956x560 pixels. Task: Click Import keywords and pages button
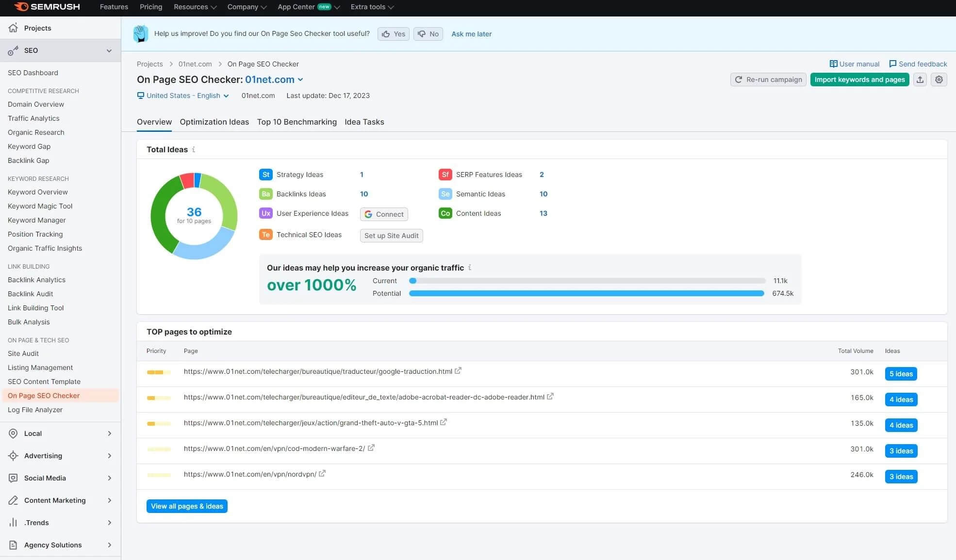point(859,80)
